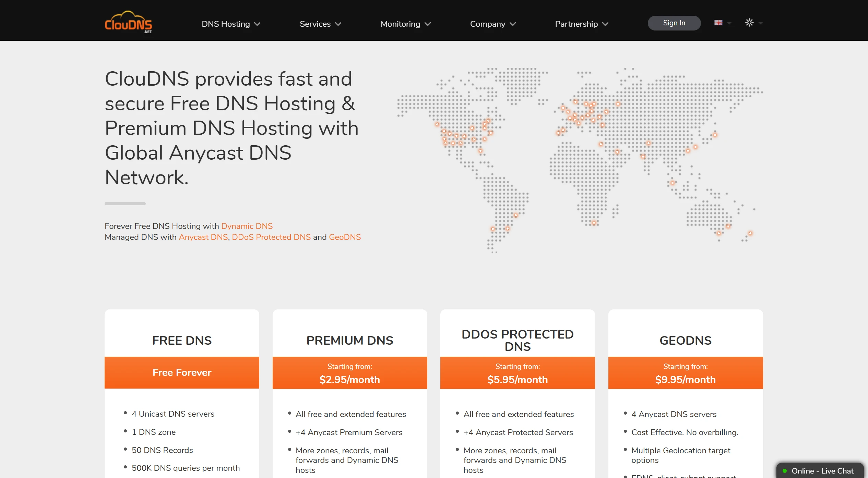Image resolution: width=868 pixels, height=478 pixels.
Task: Select the PREMIUM DNS plan title
Action: (x=350, y=340)
